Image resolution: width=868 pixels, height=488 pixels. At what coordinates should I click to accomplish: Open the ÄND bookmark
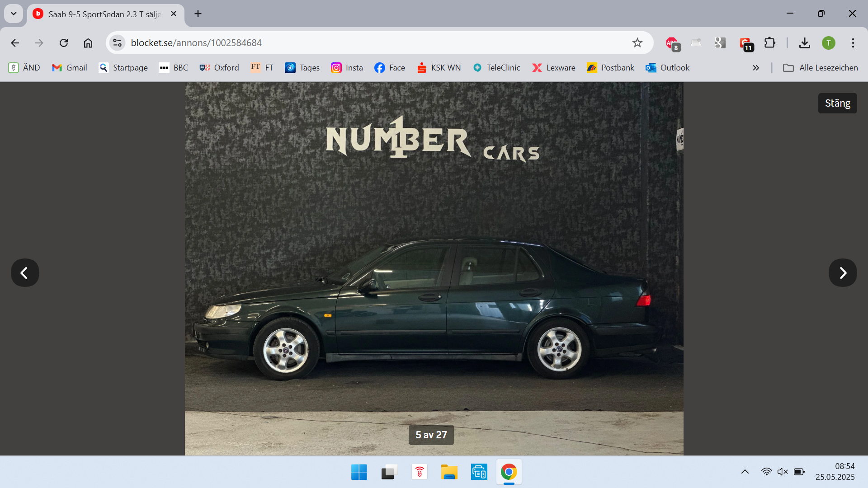pyautogui.click(x=24, y=68)
